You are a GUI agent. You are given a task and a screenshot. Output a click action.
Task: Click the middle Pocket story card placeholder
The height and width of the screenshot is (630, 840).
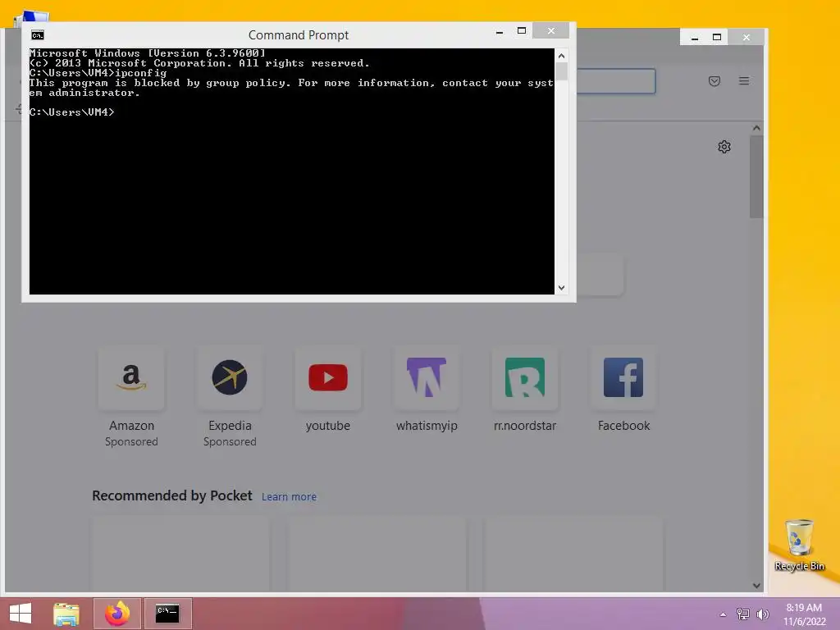click(x=377, y=555)
